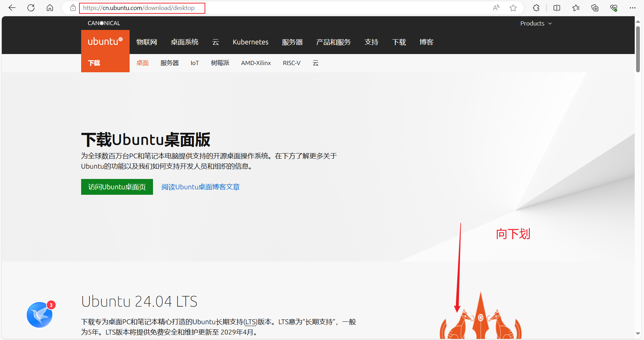Open the favorites list icon
The image size is (644, 340).
tap(576, 8)
